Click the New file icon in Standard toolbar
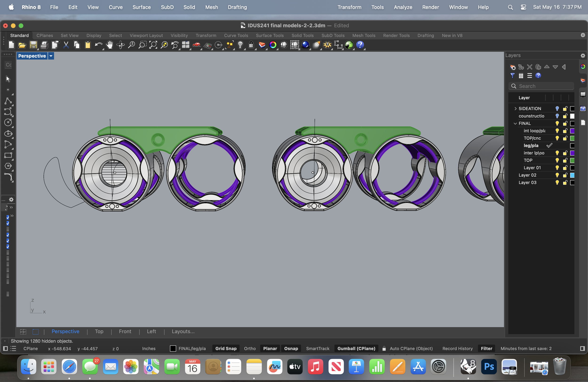The height and width of the screenshot is (382, 588). [11, 45]
